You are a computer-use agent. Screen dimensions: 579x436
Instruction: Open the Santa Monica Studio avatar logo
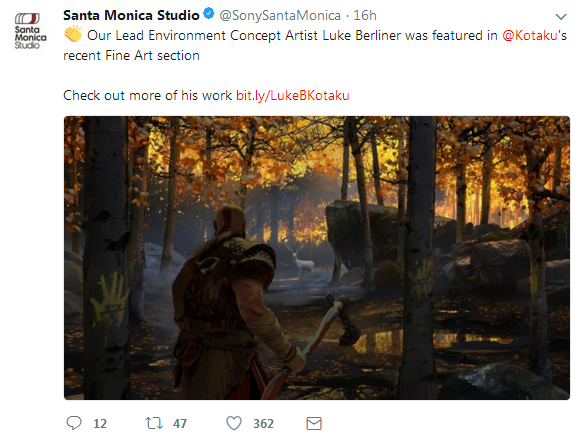[30, 31]
